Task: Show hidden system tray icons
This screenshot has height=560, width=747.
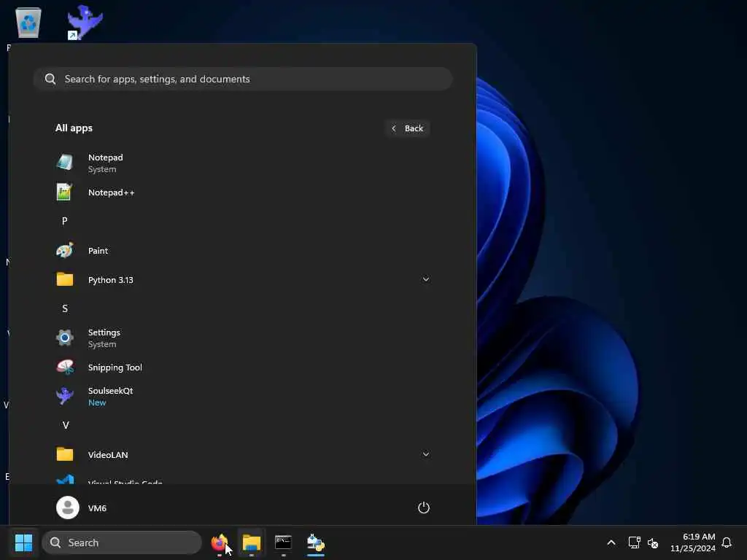Action: click(611, 542)
